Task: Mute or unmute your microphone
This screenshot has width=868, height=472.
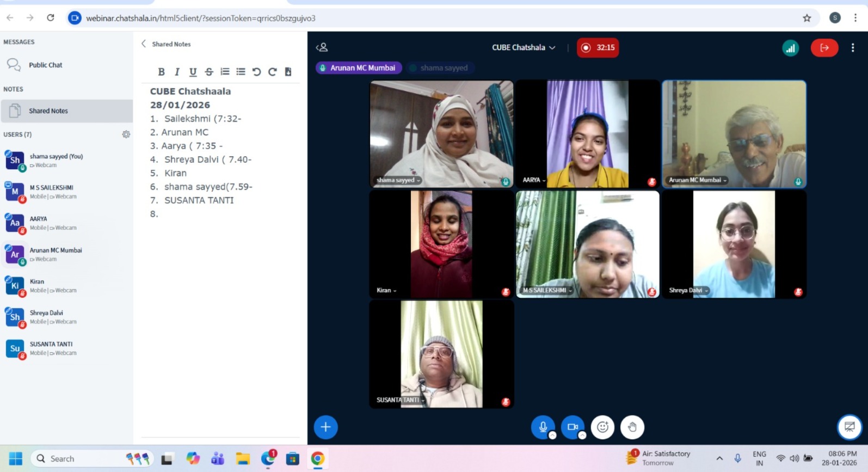Action: tap(543, 427)
